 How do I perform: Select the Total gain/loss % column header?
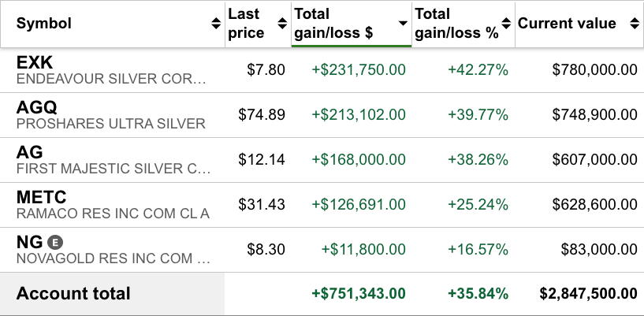(x=456, y=24)
